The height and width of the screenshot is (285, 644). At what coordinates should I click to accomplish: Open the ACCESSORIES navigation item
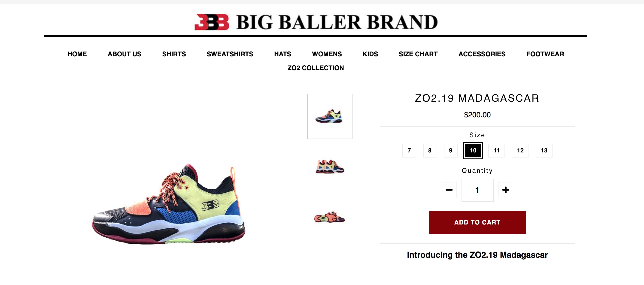pyautogui.click(x=482, y=54)
